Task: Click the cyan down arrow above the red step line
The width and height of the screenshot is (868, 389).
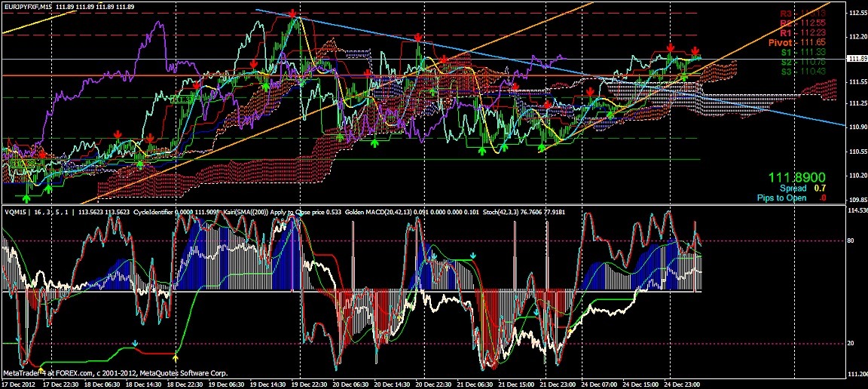Action: pos(135,344)
